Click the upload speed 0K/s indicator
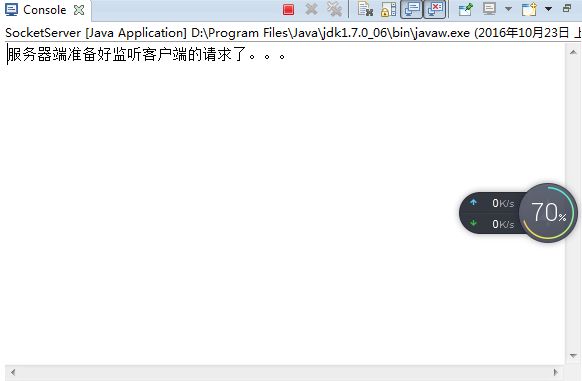This screenshot has height=381, width=582. 492,203
